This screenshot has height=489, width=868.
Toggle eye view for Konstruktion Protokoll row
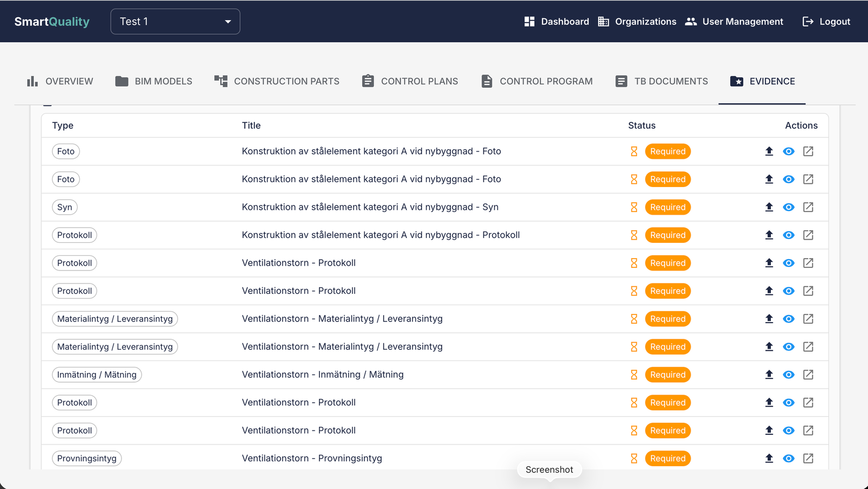(x=789, y=235)
